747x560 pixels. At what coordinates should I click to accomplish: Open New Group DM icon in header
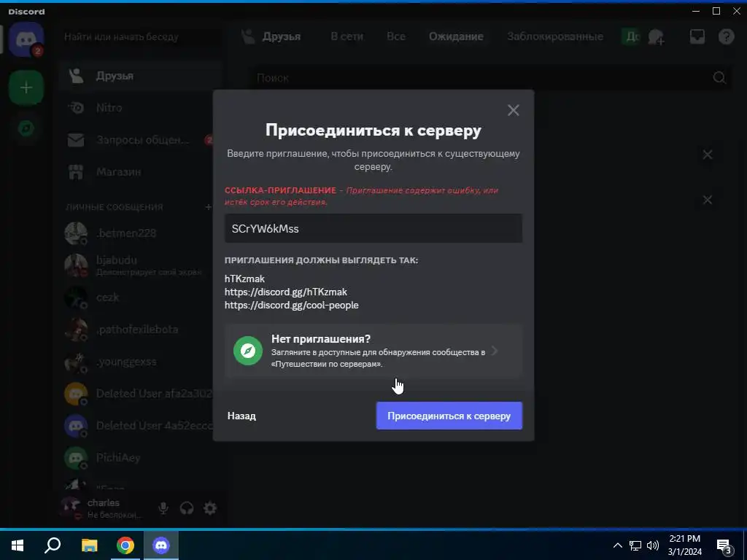point(657,36)
